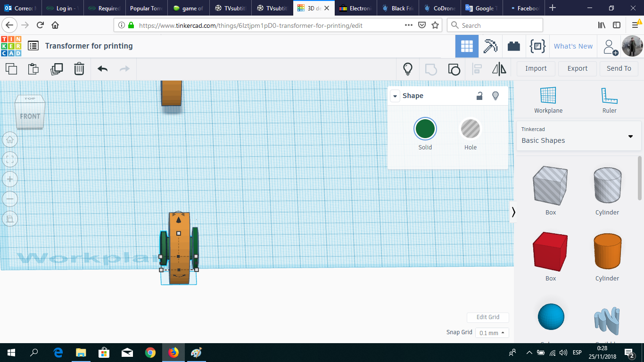Screen dimensions: 644x362
Task: Switch to CoDrone browser tab
Action: pyautogui.click(x=439, y=8)
